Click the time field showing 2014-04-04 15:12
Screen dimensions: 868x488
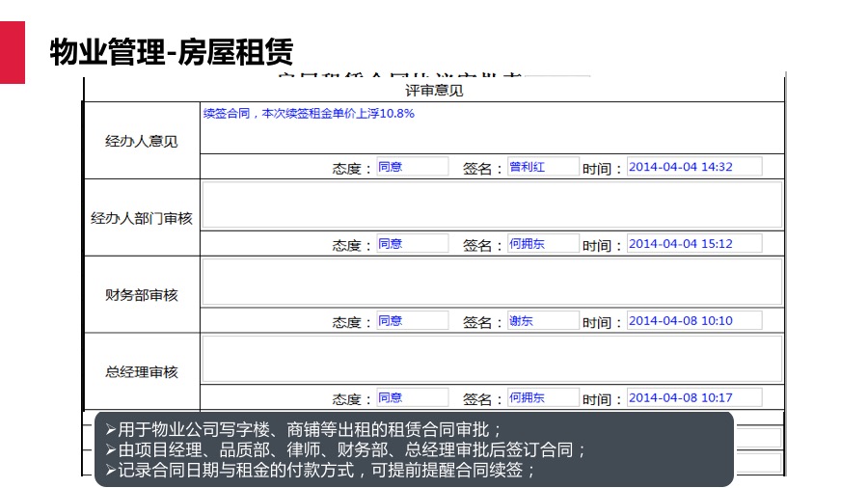[693, 244]
